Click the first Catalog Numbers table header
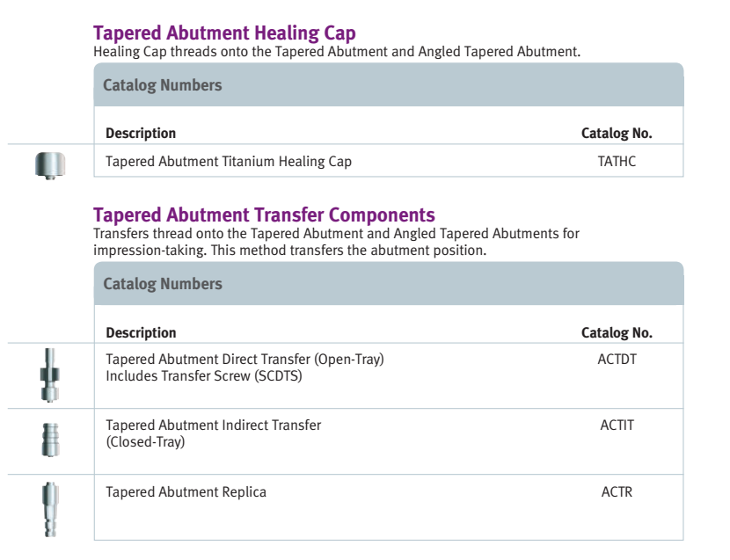This screenshot has height=560, width=730. 389,84
